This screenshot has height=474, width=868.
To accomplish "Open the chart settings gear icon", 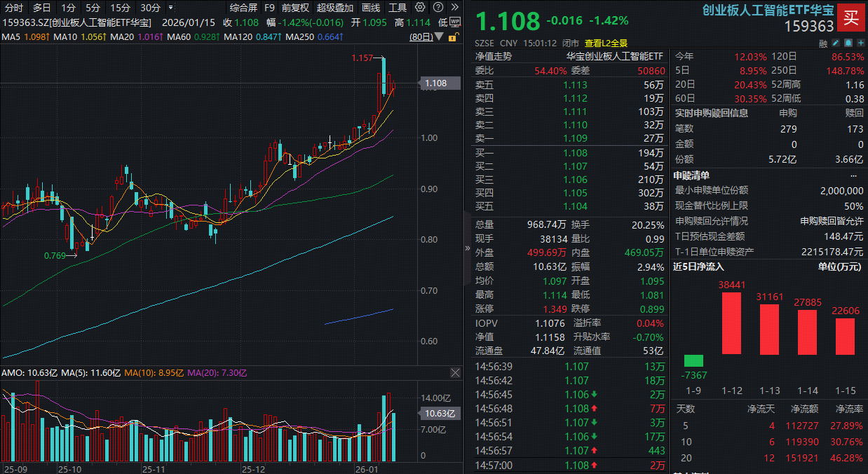I will pos(420,8).
